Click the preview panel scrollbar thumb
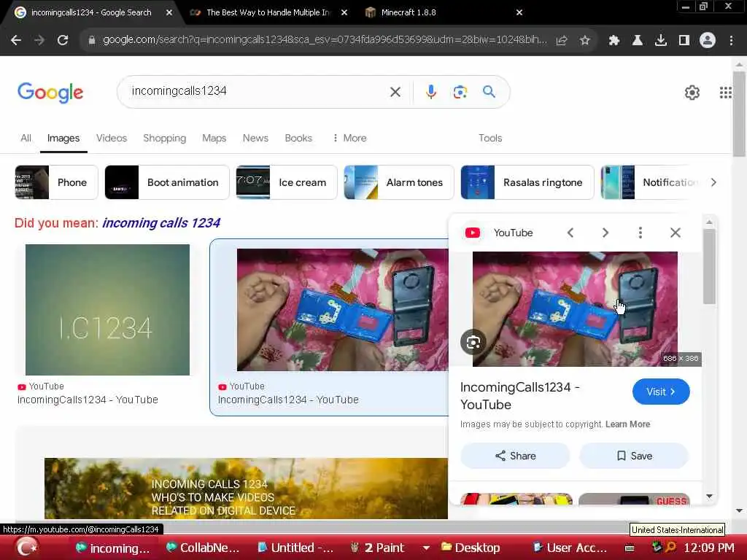This screenshot has height=560, width=747. (x=709, y=265)
